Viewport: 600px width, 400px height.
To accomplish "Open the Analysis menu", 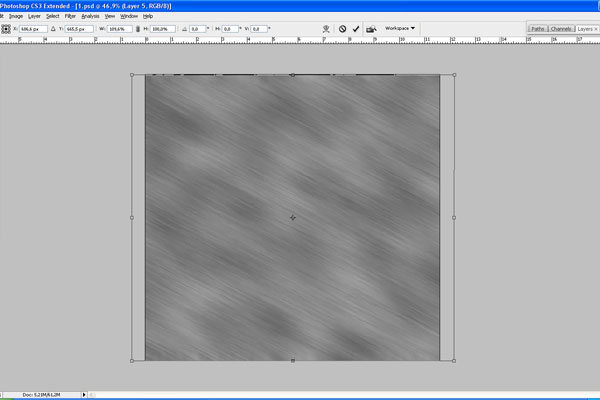I will [x=89, y=17].
